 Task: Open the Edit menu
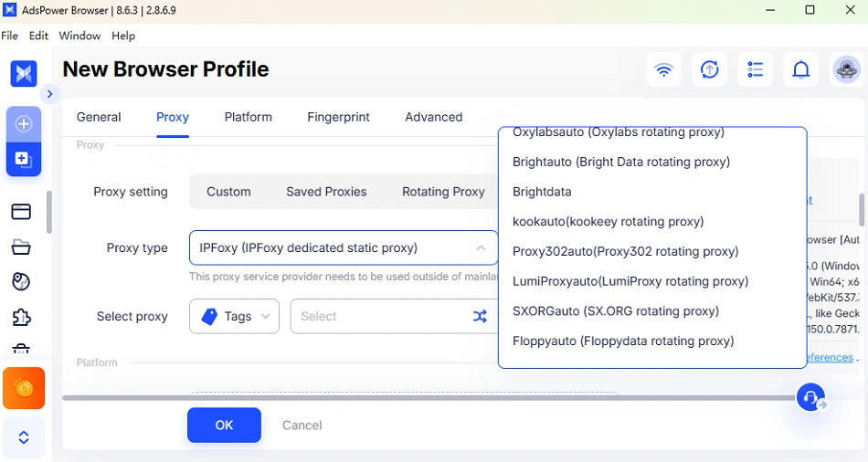point(38,36)
